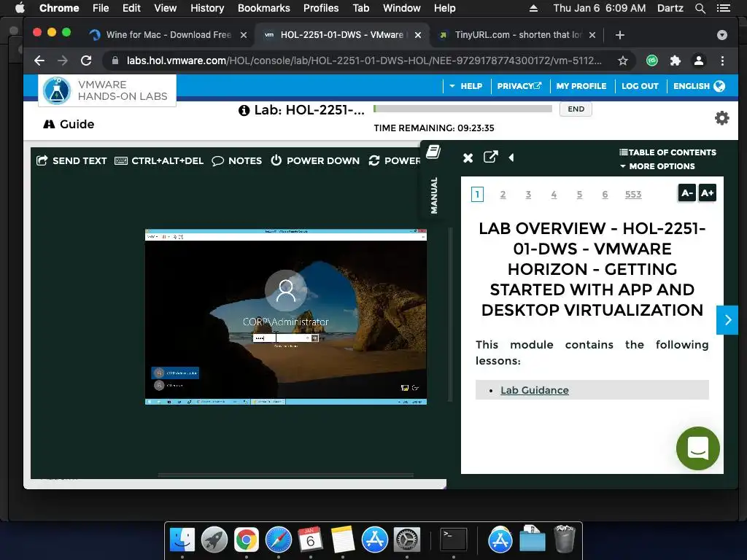
Task: Open System Preferences from the Dock
Action: pyautogui.click(x=407, y=540)
